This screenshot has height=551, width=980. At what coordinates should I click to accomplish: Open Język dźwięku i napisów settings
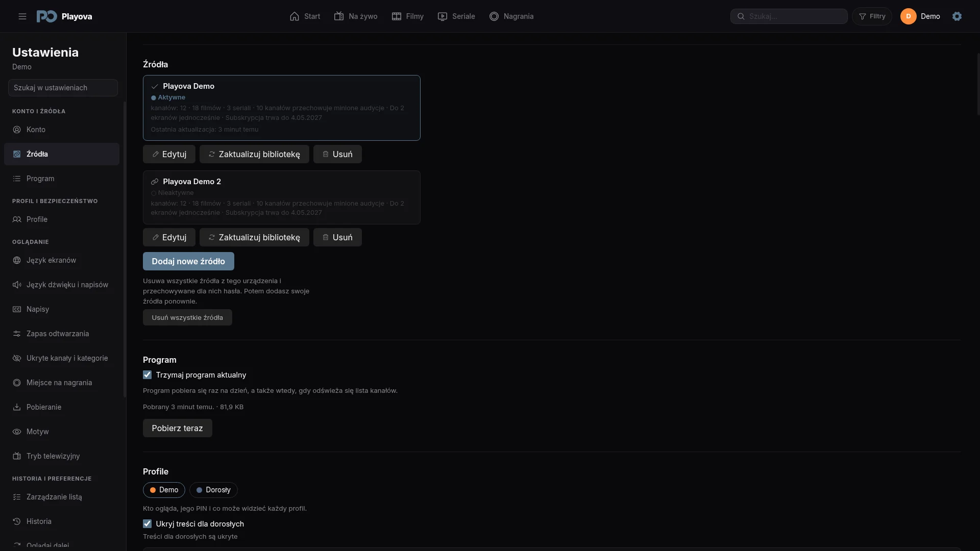point(62,285)
